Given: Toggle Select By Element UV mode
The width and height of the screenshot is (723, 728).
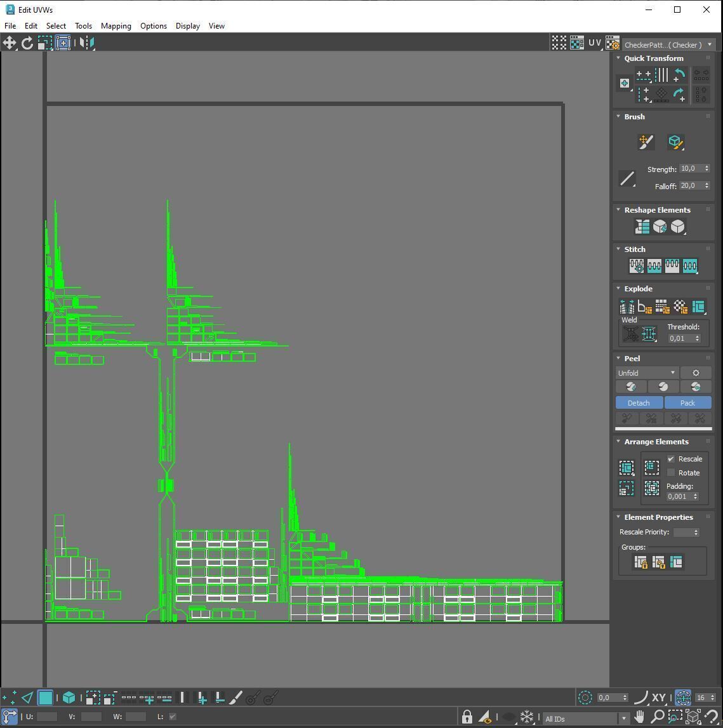Looking at the screenshot, I should [x=69, y=698].
